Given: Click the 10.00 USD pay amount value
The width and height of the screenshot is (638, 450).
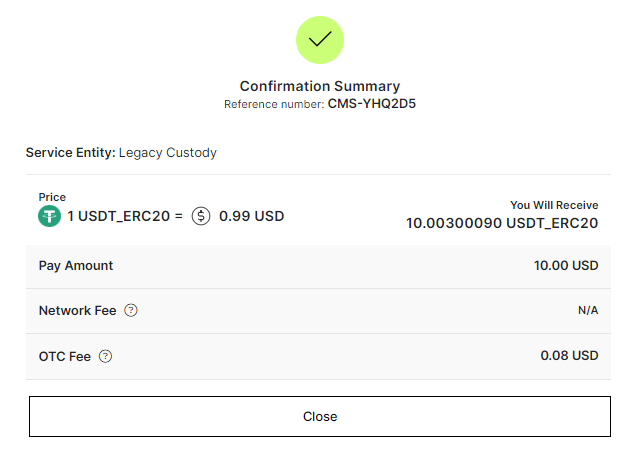Looking at the screenshot, I should pos(566,266).
